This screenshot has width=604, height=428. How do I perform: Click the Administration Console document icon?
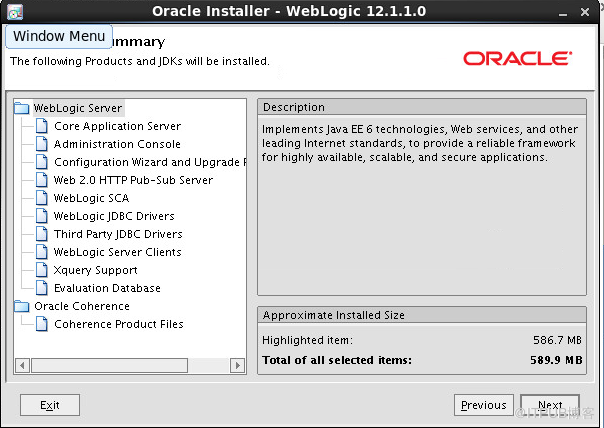(x=42, y=144)
